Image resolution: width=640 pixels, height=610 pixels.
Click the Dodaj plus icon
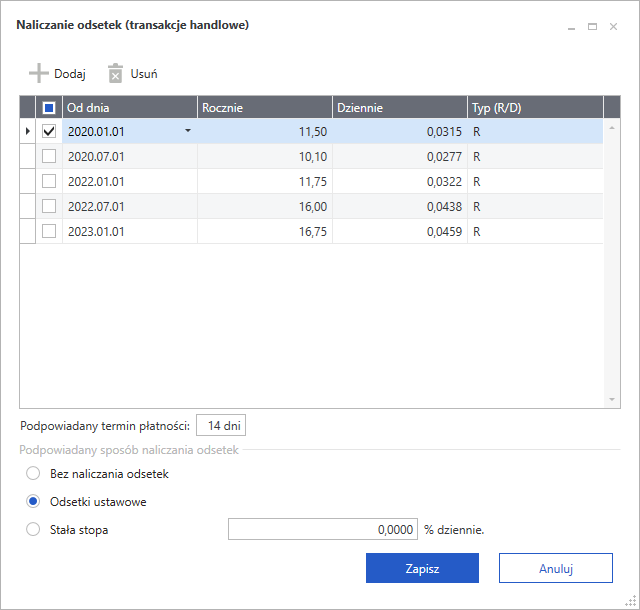click(x=38, y=73)
